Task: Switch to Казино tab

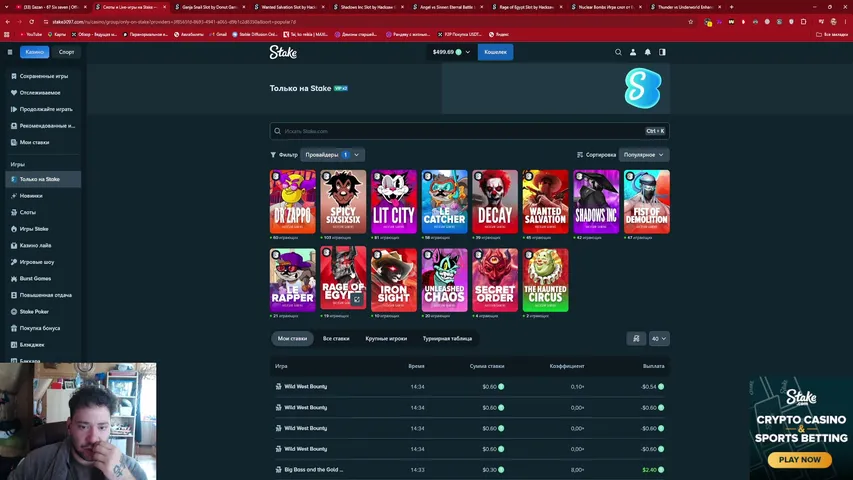Action: point(34,52)
